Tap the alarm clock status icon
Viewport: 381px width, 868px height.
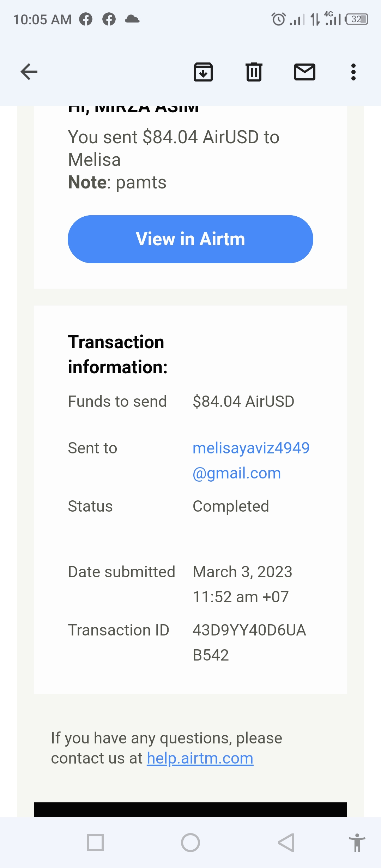click(x=278, y=19)
